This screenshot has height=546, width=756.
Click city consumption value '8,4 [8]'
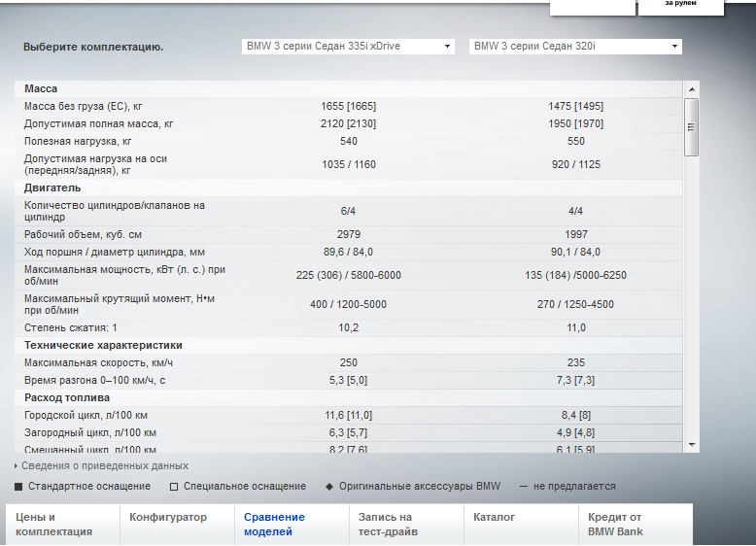pos(575,416)
